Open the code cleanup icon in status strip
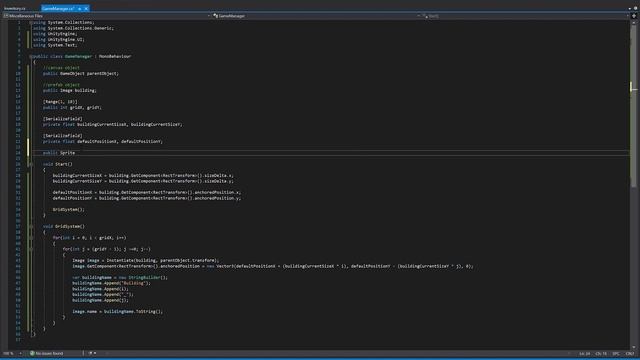 coord(92,353)
